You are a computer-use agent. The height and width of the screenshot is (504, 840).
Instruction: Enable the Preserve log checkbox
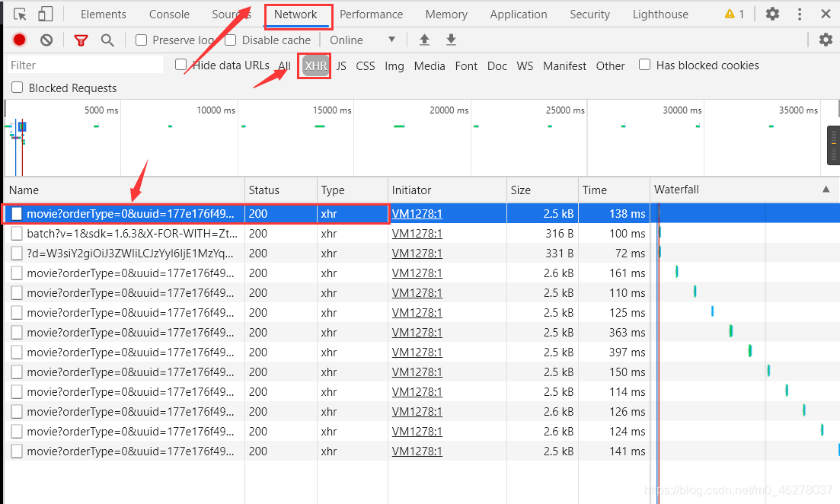[x=142, y=40]
